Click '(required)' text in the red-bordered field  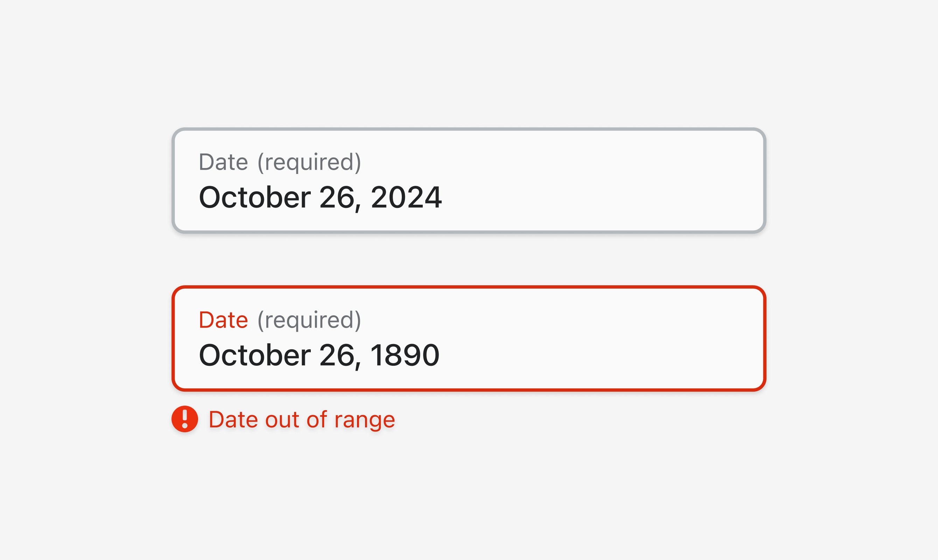click(x=309, y=321)
